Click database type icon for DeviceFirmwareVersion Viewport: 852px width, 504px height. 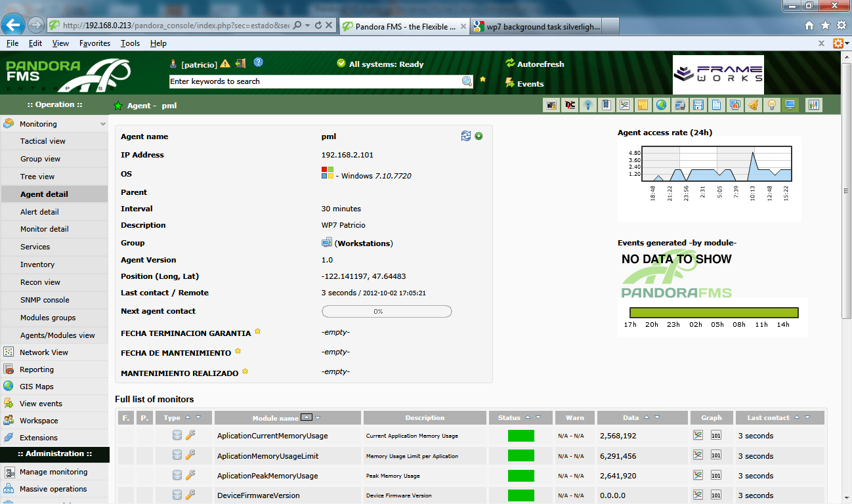(x=177, y=495)
